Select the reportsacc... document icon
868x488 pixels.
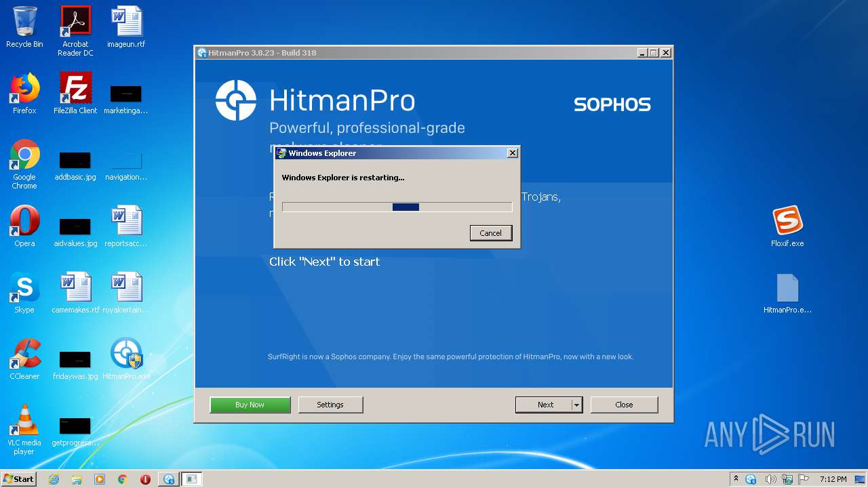click(126, 226)
